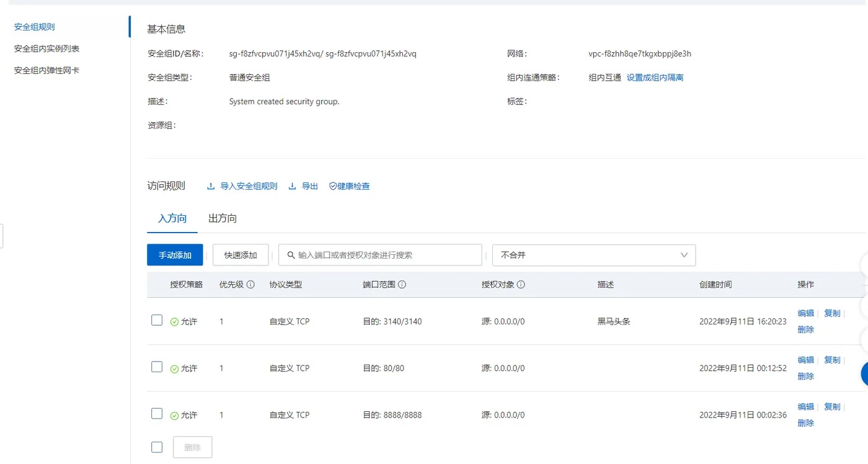The image size is (868, 464).
Task: Click 编辑 for the 80/80 rule
Action: pyautogui.click(x=805, y=360)
